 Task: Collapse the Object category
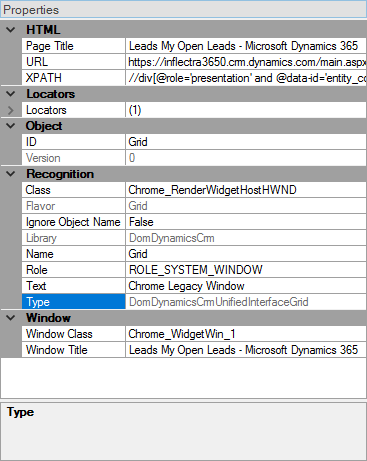click(11, 126)
